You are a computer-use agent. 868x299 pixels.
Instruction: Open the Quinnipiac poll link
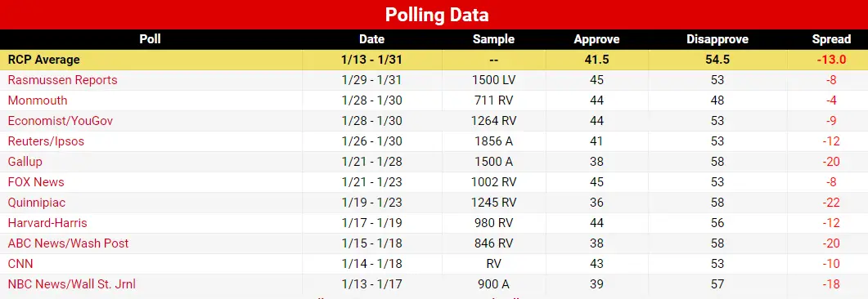pyautogui.click(x=37, y=203)
